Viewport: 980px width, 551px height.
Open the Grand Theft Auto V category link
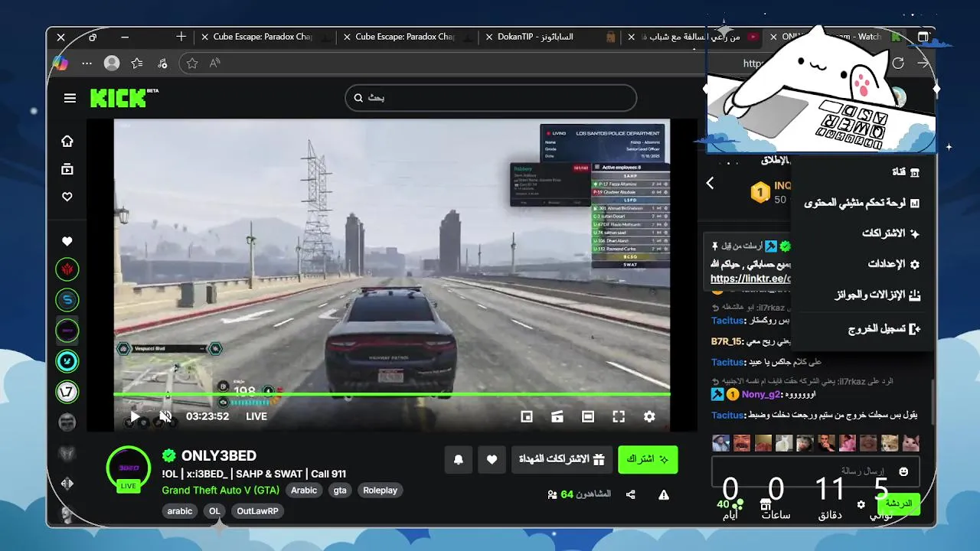(220, 491)
